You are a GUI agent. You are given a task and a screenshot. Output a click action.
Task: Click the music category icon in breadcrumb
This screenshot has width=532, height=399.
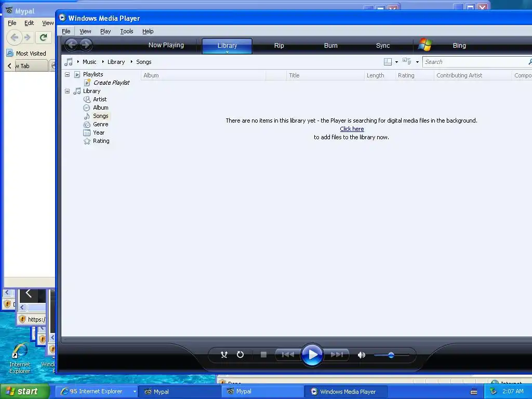(x=69, y=62)
